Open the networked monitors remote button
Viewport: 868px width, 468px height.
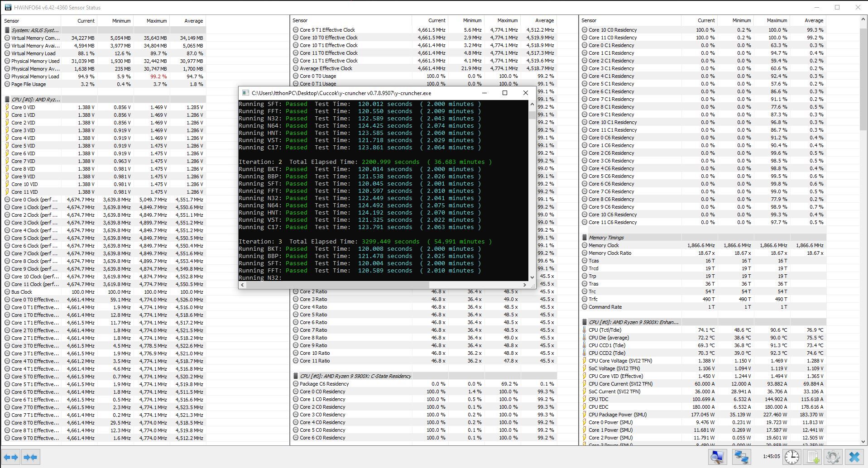(x=741, y=457)
